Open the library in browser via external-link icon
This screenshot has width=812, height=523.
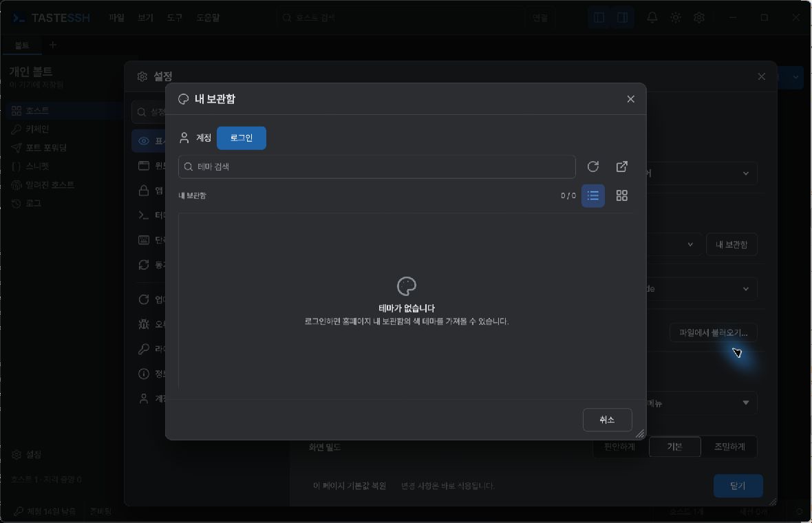pos(622,167)
